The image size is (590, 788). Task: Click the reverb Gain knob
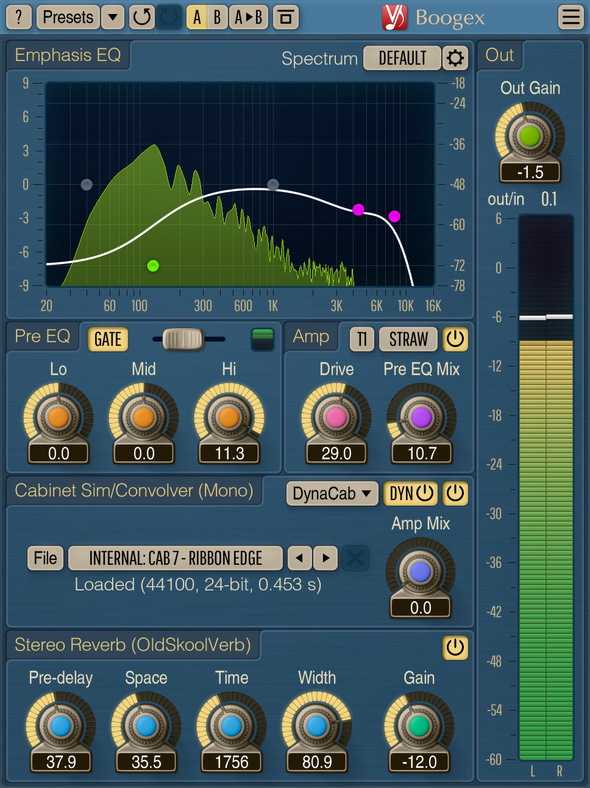(x=419, y=726)
